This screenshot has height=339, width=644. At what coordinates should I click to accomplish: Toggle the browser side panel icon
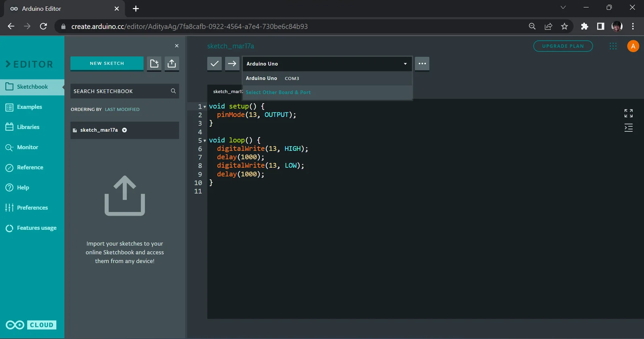click(x=601, y=26)
